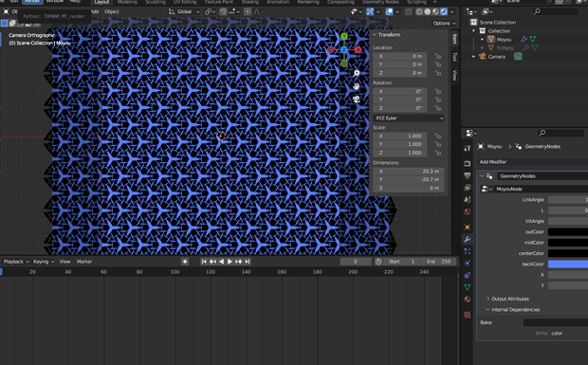Expand the Camera item in outliner
The width and height of the screenshot is (588, 365).
[473, 57]
